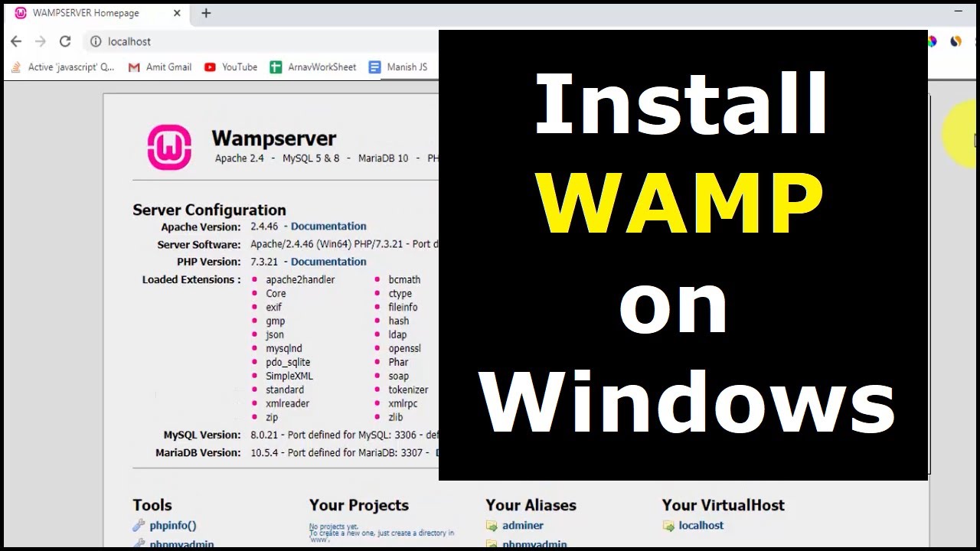Screen dimensions: 980x551
Task: Click the gmp extension entry
Action: coord(276,321)
